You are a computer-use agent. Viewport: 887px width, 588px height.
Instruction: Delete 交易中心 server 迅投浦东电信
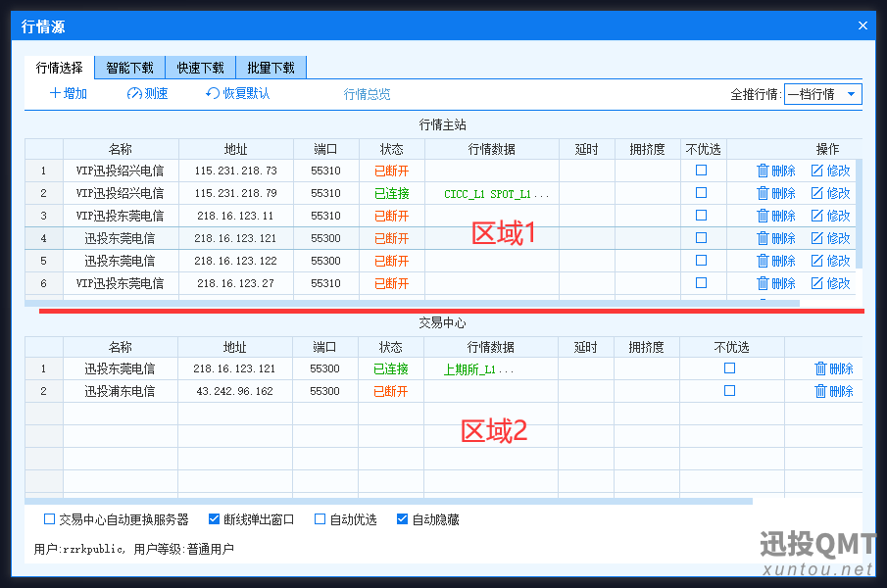(833, 391)
